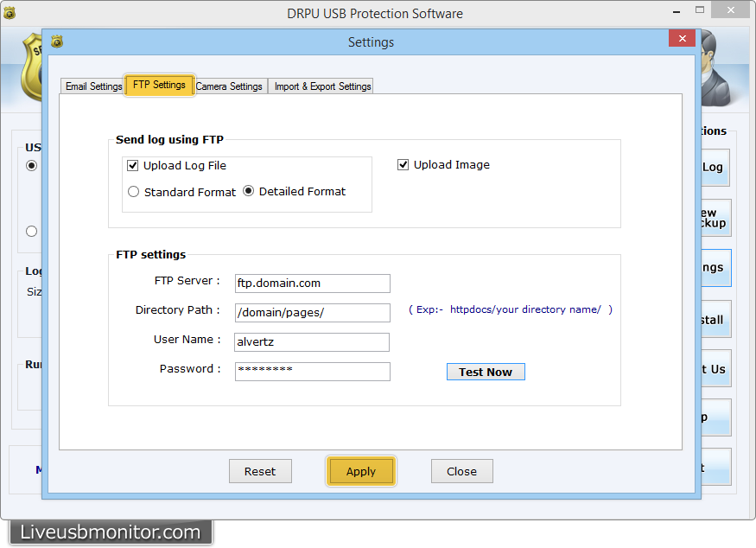Click the Directory Path input field
This screenshot has width=756, height=548.
click(313, 313)
